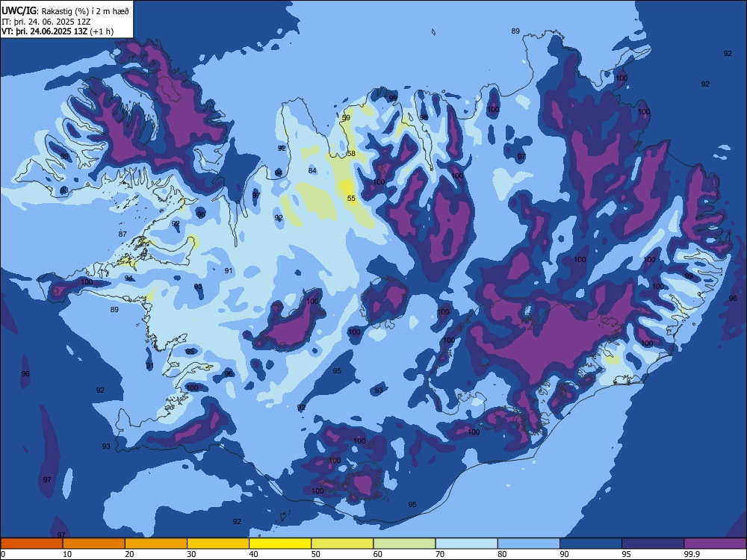The height and width of the screenshot is (560, 747).
Task: Click the legend tick label '50'
Action: point(316,554)
